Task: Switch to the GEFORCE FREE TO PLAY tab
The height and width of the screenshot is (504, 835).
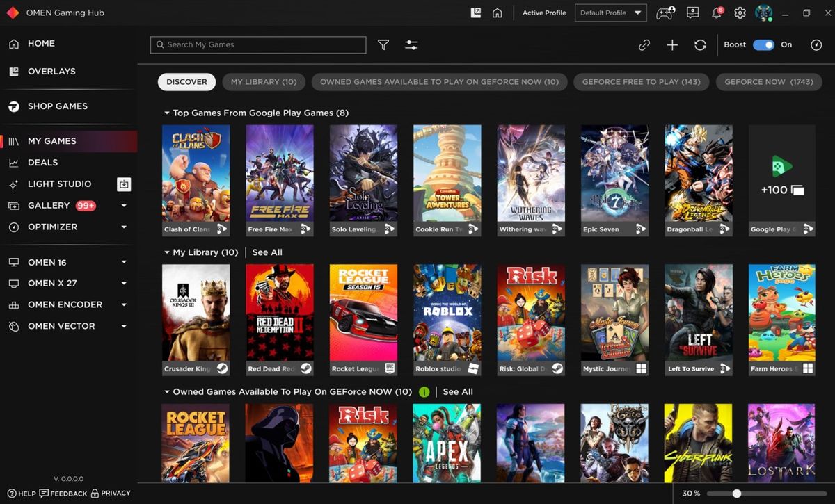Action: [641, 81]
